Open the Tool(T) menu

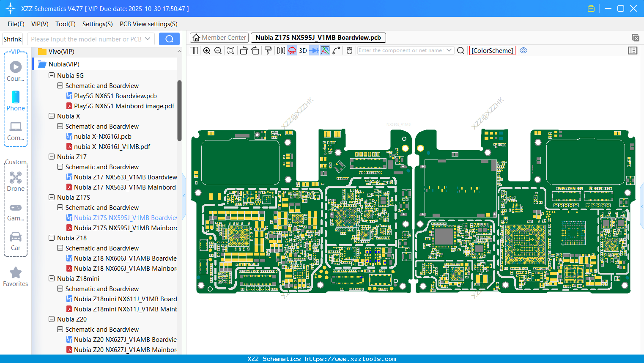coord(65,24)
